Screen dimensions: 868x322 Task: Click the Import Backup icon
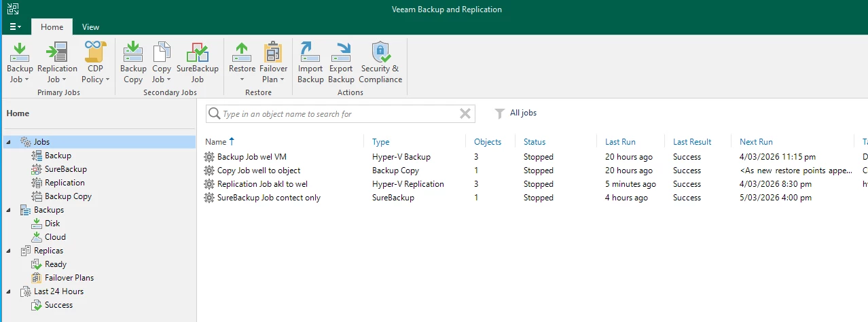[x=310, y=53]
